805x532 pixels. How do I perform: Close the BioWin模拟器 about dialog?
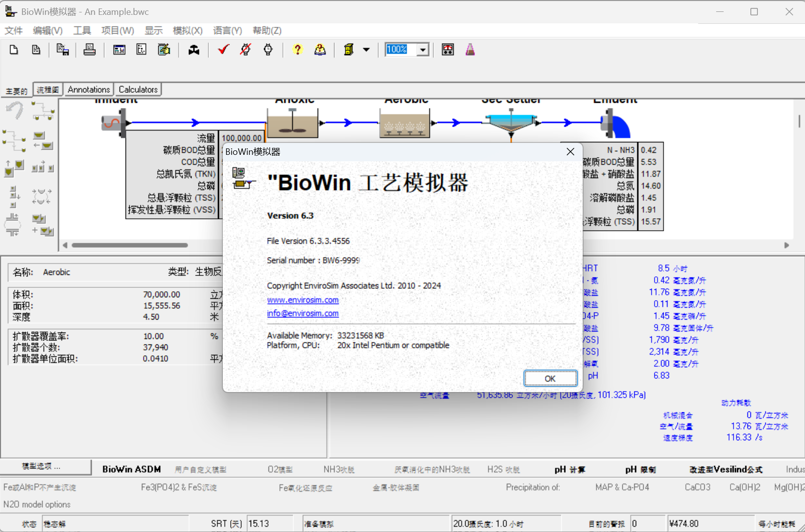pyautogui.click(x=570, y=152)
